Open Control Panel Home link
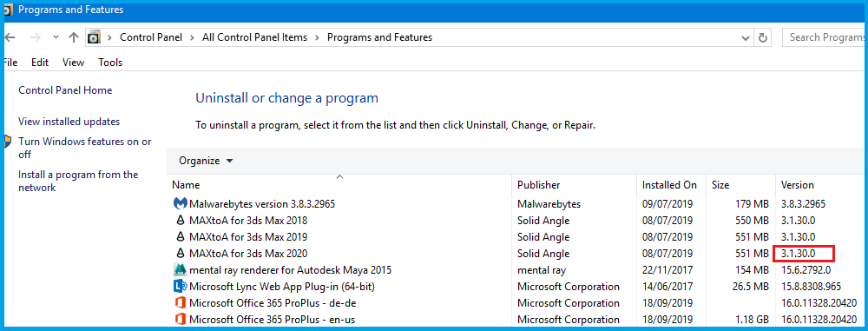The width and height of the screenshot is (868, 331). (65, 89)
